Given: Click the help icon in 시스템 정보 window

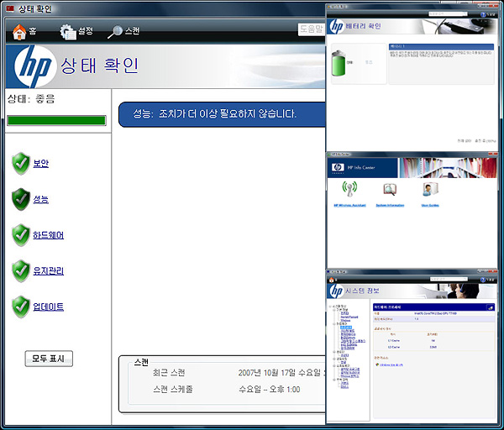Looking at the screenshot, I should tap(483, 280).
